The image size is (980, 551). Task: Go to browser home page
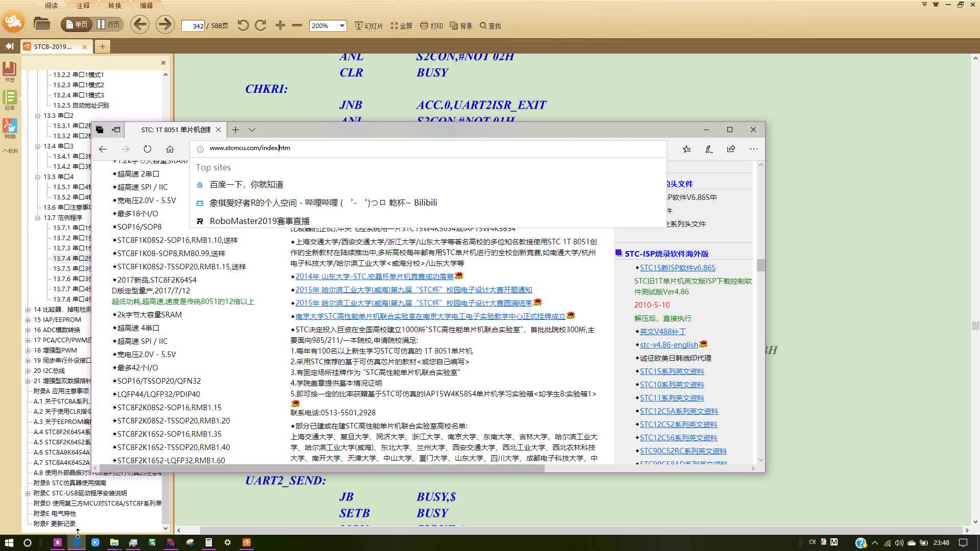click(170, 149)
